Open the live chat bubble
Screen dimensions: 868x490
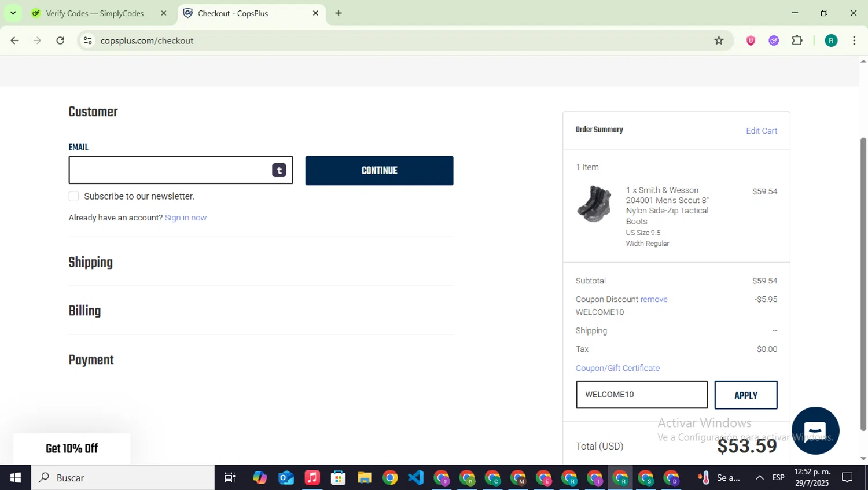point(815,430)
